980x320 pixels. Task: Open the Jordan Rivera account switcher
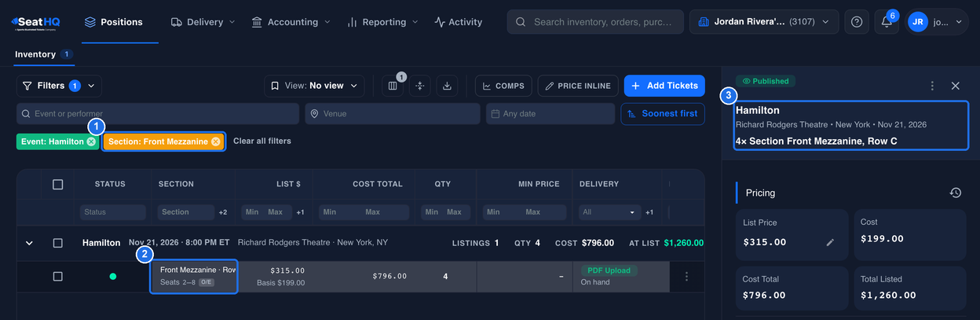pos(763,22)
